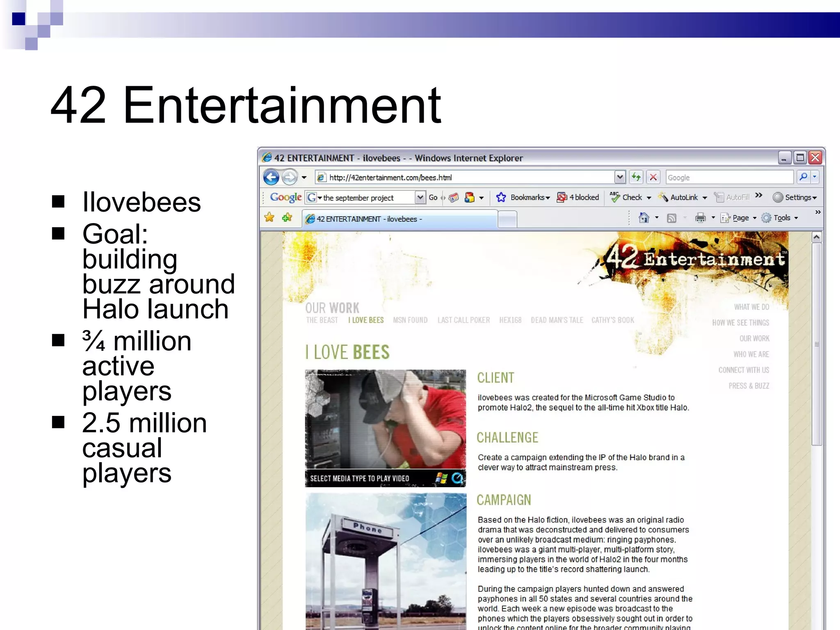
Task: Open the Page menu
Action: pyautogui.click(x=738, y=218)
